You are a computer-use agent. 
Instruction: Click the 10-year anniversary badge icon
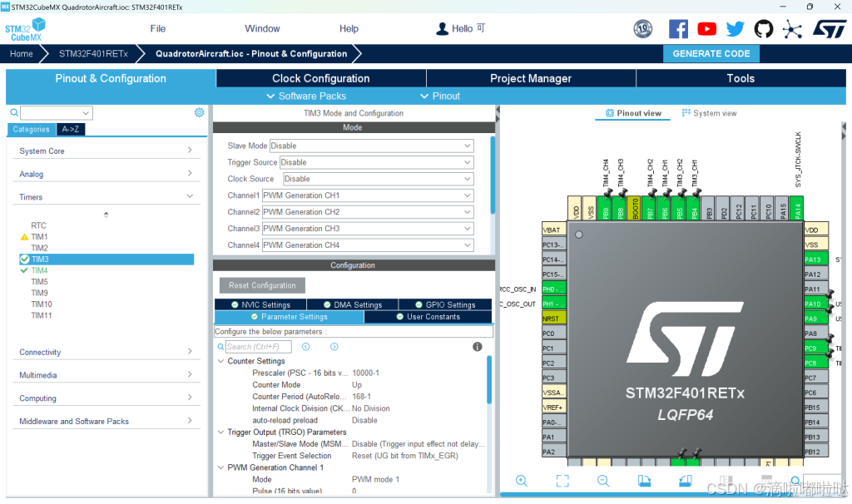point(643,29)
